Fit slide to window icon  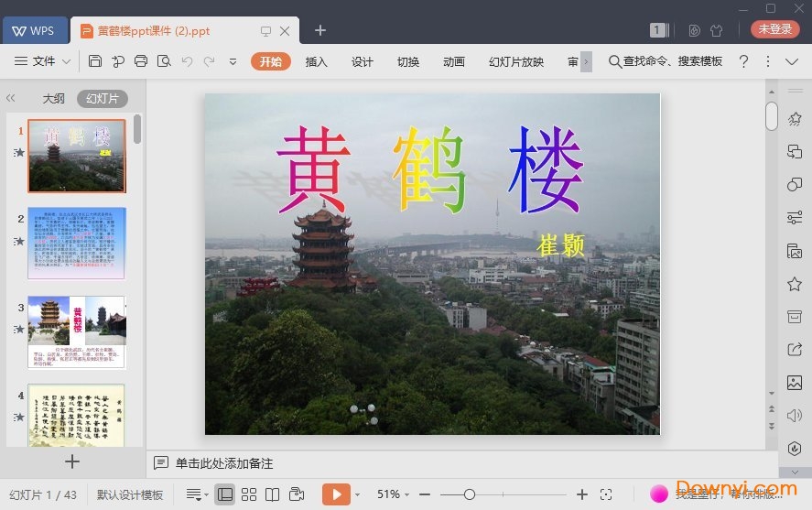pos(606,495)
